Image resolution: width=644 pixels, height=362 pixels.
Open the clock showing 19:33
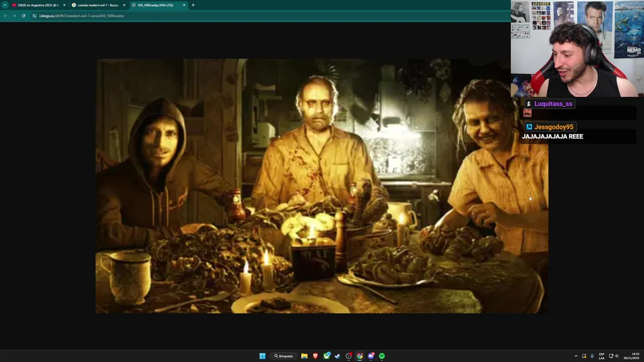pos(631,356)
